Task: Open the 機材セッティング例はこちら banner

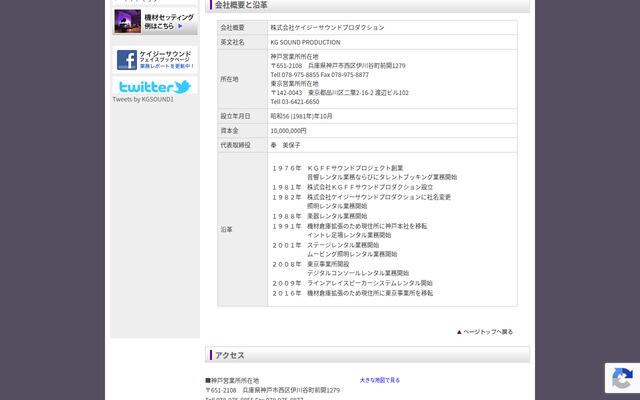Action: coord(155,21)
